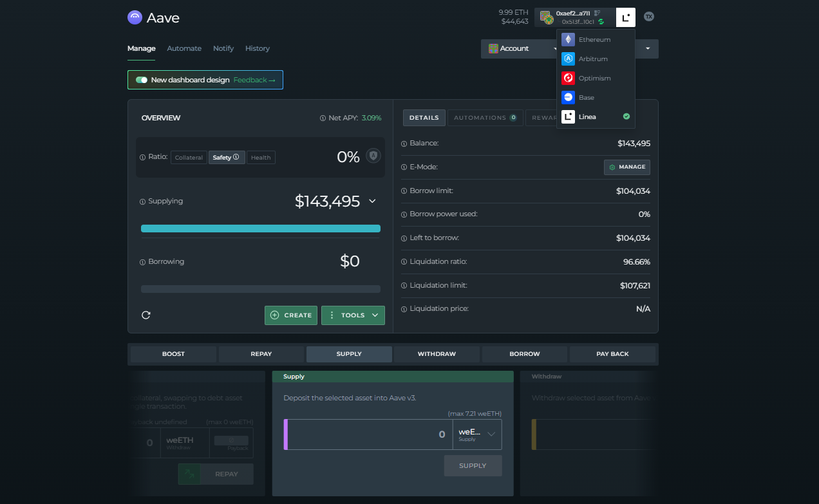Click the wallet avatar icon in header
This screenshot has width=819, height=504.
pyautogui.click(x=546, y=17)
